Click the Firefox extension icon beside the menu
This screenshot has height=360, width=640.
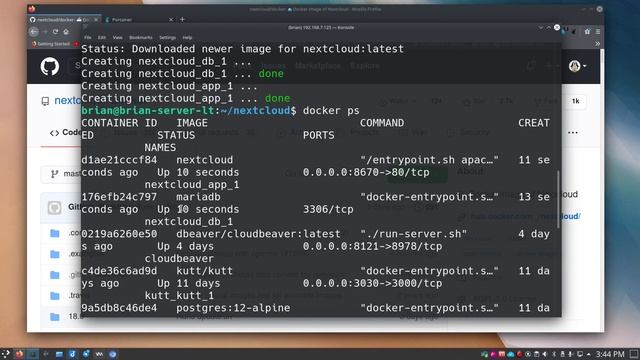[587, 31]
